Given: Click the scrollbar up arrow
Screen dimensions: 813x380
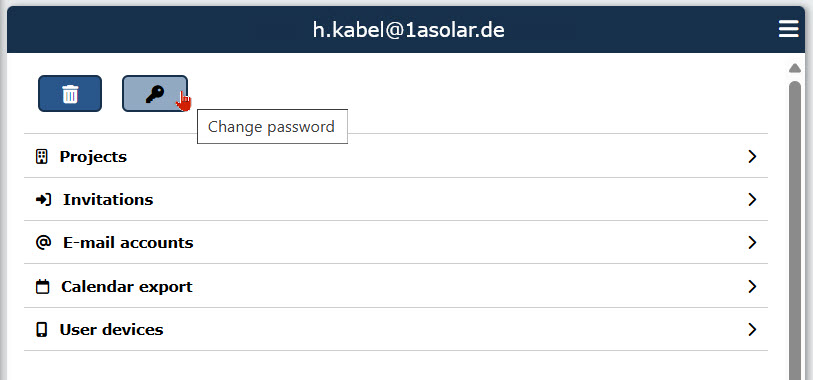Looking at the screenshot, I should point(794,68).
